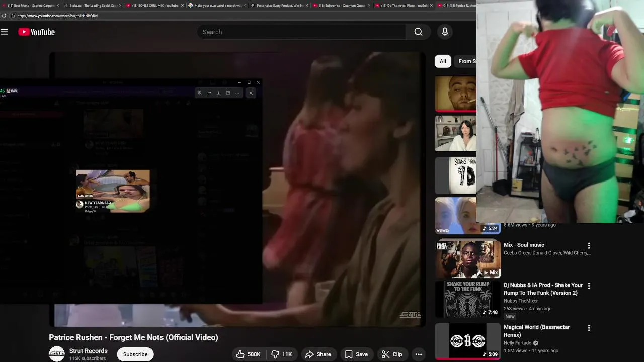The image size is (644, 362).
Task: Open Magical World Bassnectar Remix thumbnail
Action: coord(468,341)
